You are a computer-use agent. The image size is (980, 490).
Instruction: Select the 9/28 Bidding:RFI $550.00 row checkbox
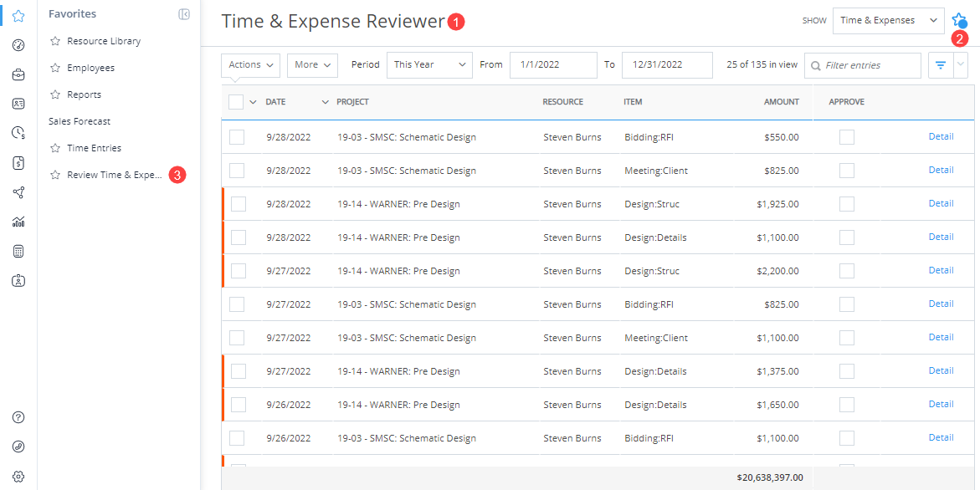(x=237, y=136)
